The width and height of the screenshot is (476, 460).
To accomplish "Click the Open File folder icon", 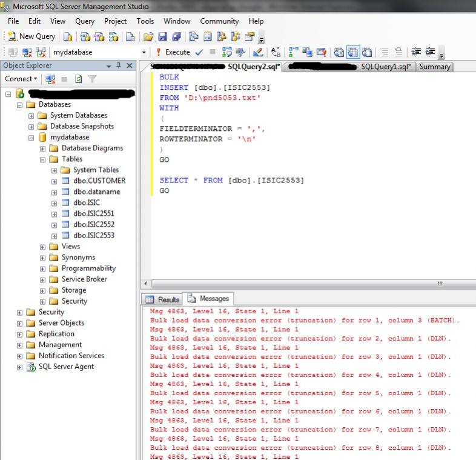I will tap(148, 36).
